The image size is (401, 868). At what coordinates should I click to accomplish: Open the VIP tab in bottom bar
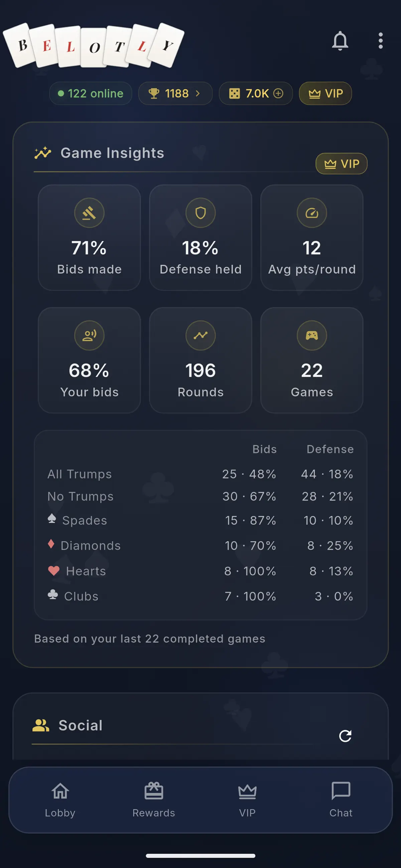tap(247, 800)
